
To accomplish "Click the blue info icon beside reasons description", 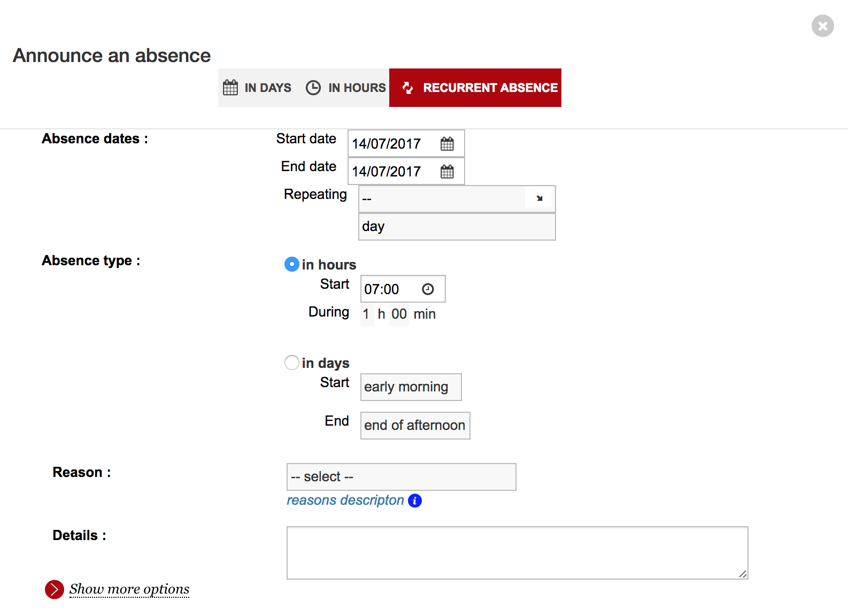I will [x=415, y=500].
